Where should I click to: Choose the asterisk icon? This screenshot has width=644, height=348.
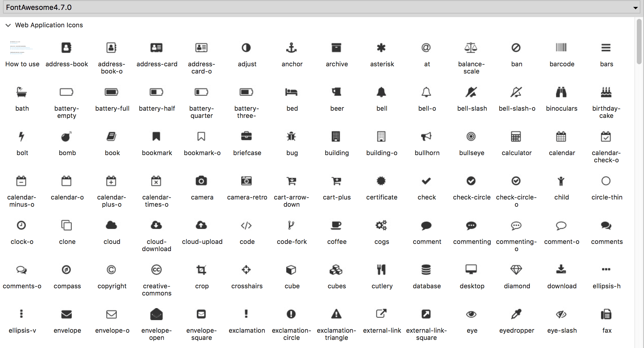coord(381,48)
